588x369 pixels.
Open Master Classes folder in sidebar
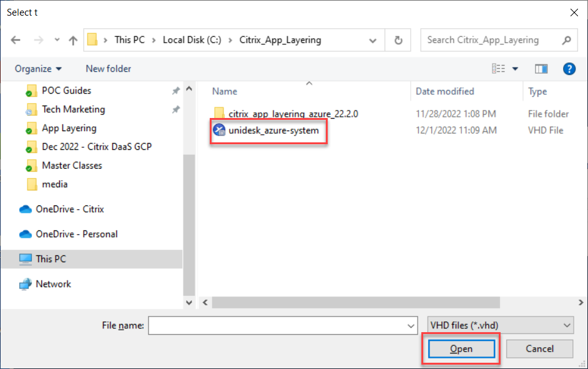pos(72,165)
